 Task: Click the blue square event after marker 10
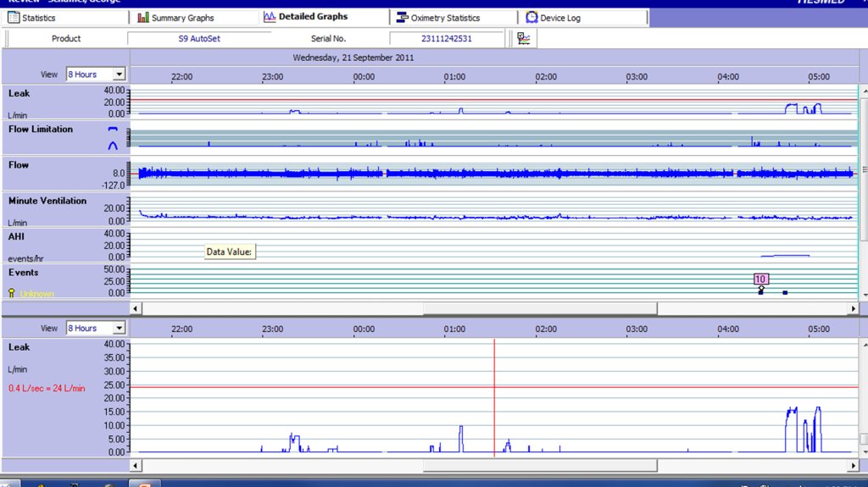click(785, 292)
